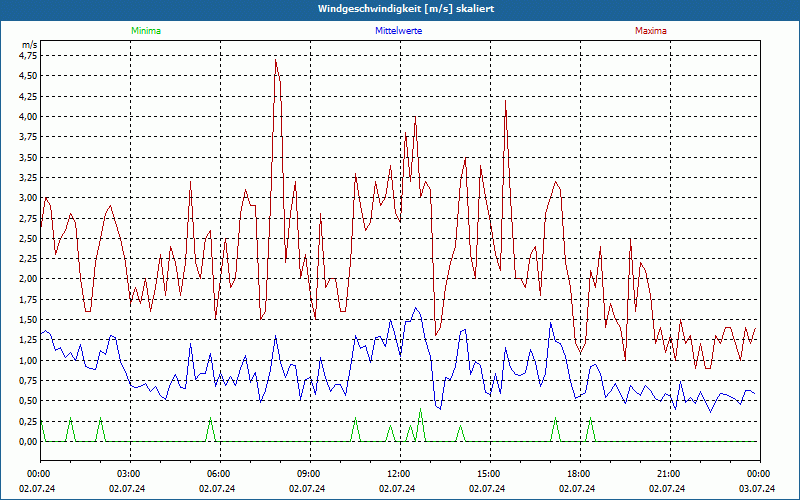Click the highest red Maxima peak before 09:00
Screen dimensions: 800x500
[276, 60]
